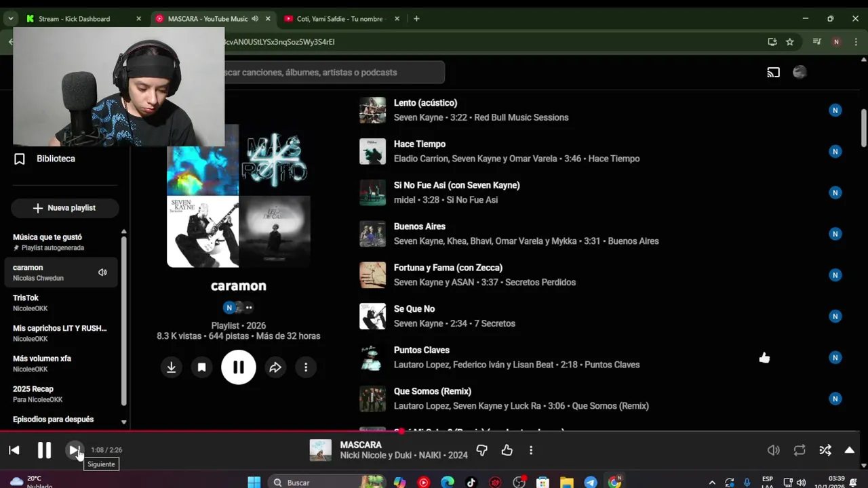
Task: Open 2025 Recap playlist
Action: [61, 394]
